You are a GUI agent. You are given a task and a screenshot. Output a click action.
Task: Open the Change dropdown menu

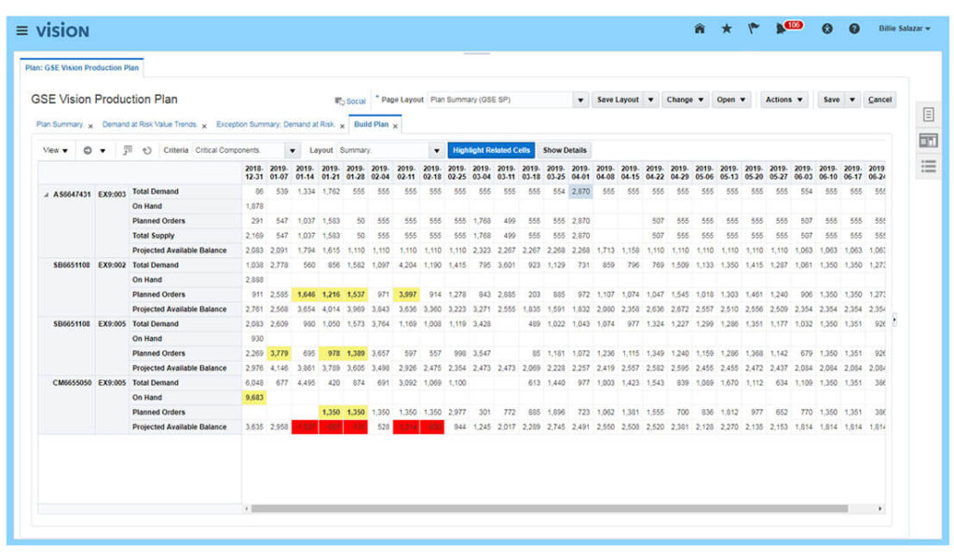coord(685,100)
